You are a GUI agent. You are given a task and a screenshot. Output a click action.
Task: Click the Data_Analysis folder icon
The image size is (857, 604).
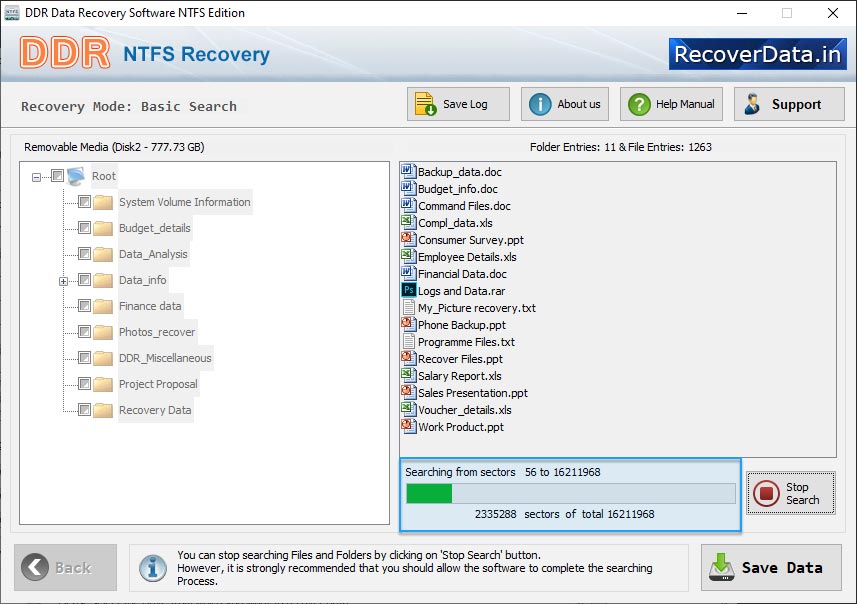tap(103, 254)
